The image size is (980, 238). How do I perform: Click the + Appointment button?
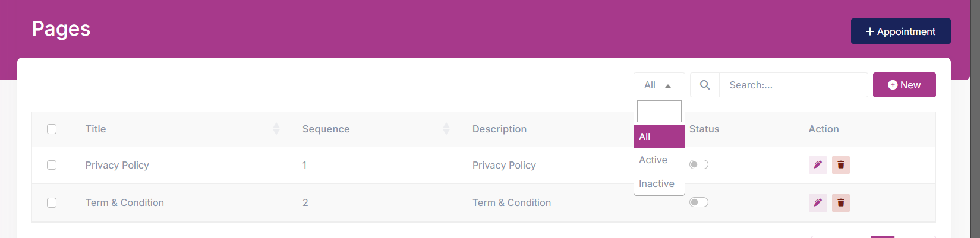pos(900,31)
